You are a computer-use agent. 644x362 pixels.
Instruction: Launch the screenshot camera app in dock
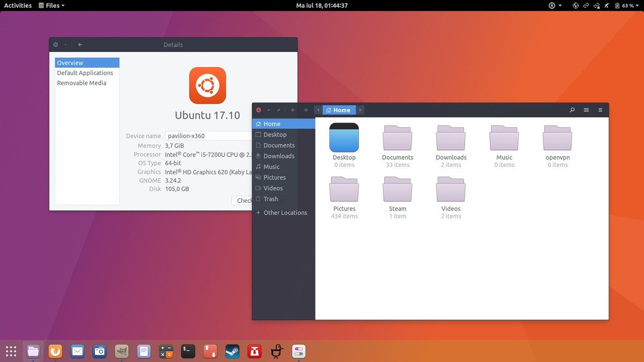(99, 352)
